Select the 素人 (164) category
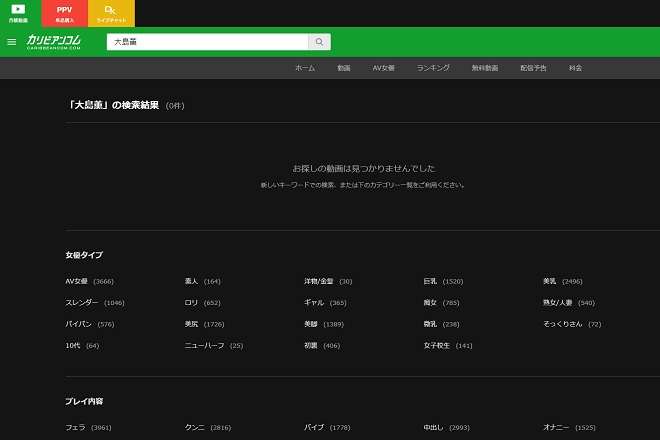660x440 pixels. click(x=202, y=281)
